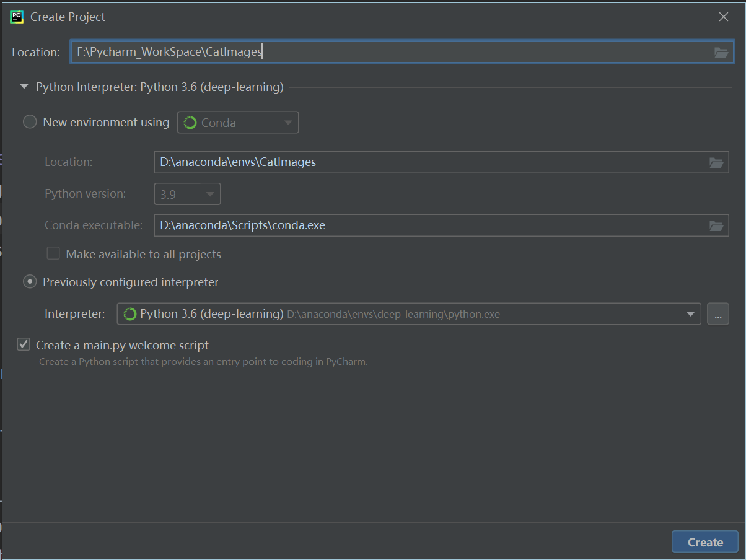This screenshot has height=560, width=746.
Task: Click the Python 3.6 interpreter conda icon
Action: [130, 314]
